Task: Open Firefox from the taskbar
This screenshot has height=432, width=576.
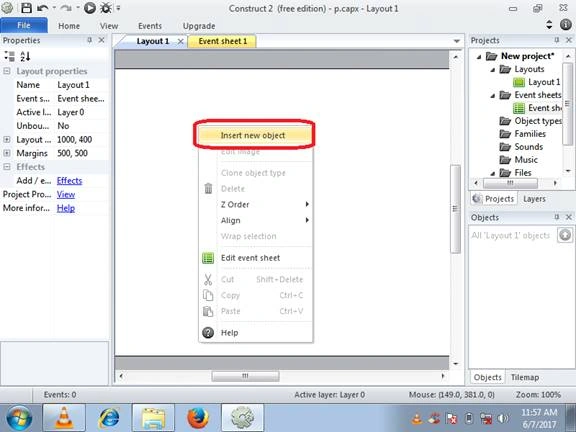Action: (x=198, y=418)
